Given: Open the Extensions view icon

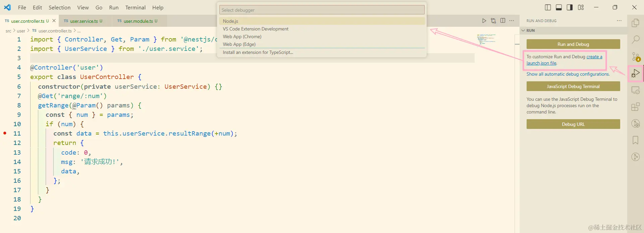Looking at the screenshot, I should (635, 106).
